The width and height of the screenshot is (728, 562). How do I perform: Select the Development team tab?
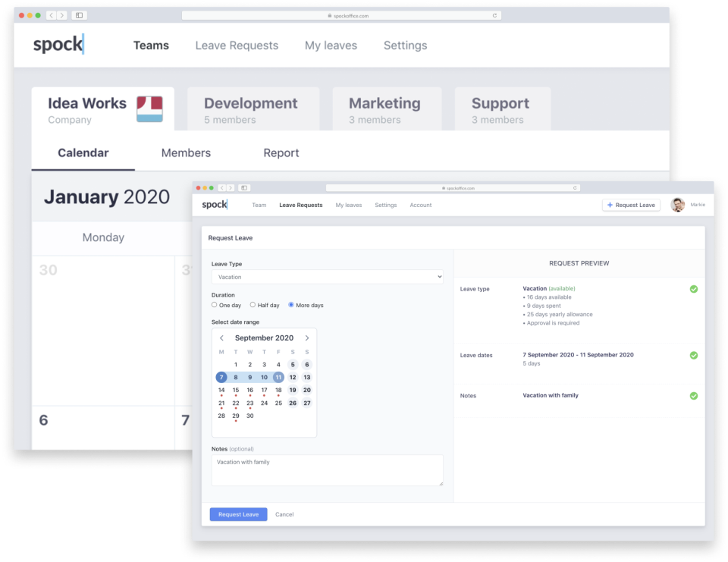coord(253,109)
